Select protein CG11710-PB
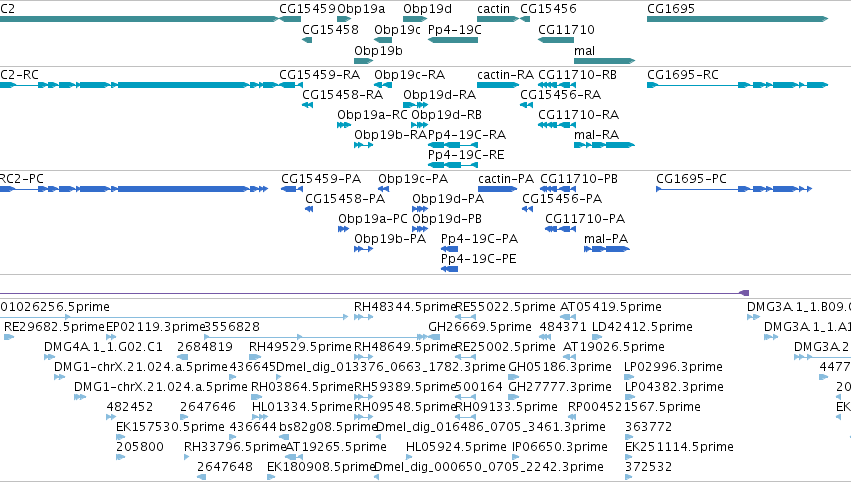This screenshot has height=482, width=851. (558, 189)
